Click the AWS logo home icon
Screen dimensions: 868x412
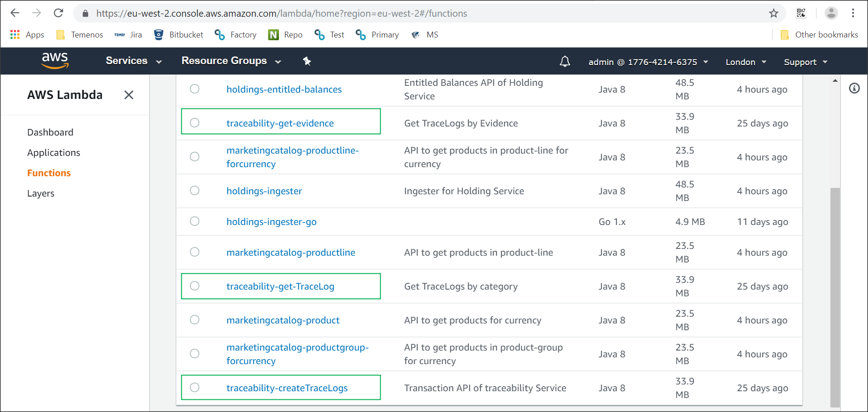pos(55,61)
